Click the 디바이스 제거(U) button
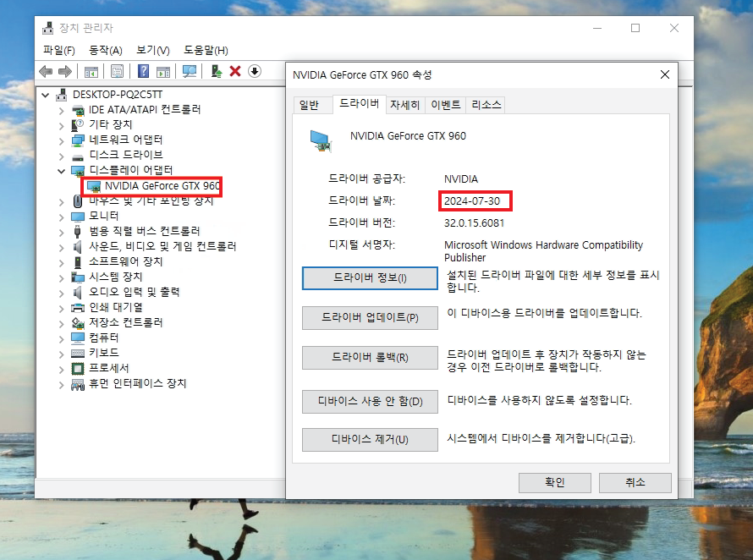 point(370,439)
